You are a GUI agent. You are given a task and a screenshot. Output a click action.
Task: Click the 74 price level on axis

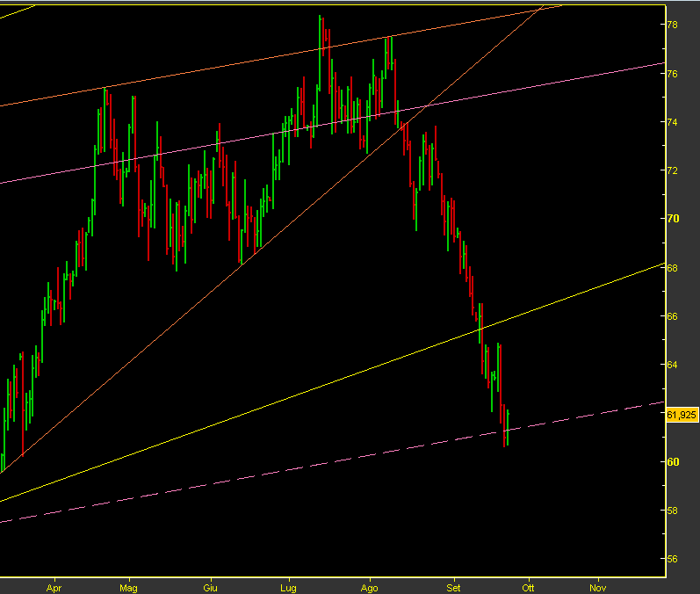[x=672, y=122]
